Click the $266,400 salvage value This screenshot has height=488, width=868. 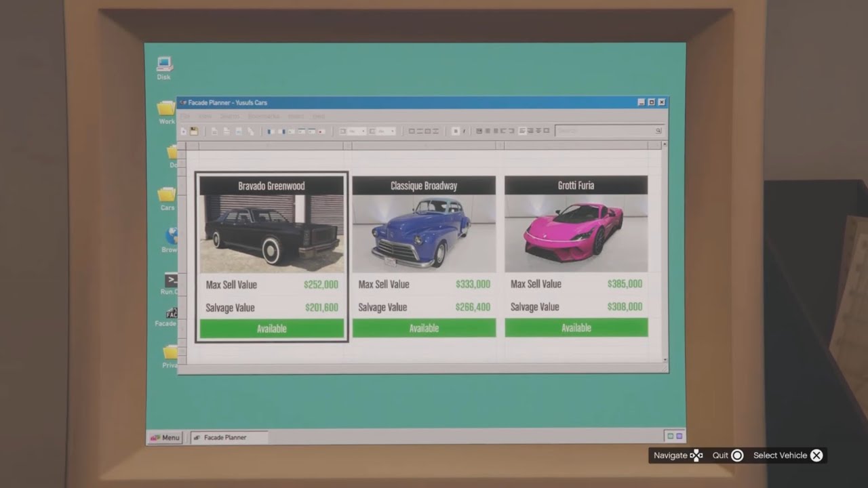pyautogui.click(x=473, y=307)
